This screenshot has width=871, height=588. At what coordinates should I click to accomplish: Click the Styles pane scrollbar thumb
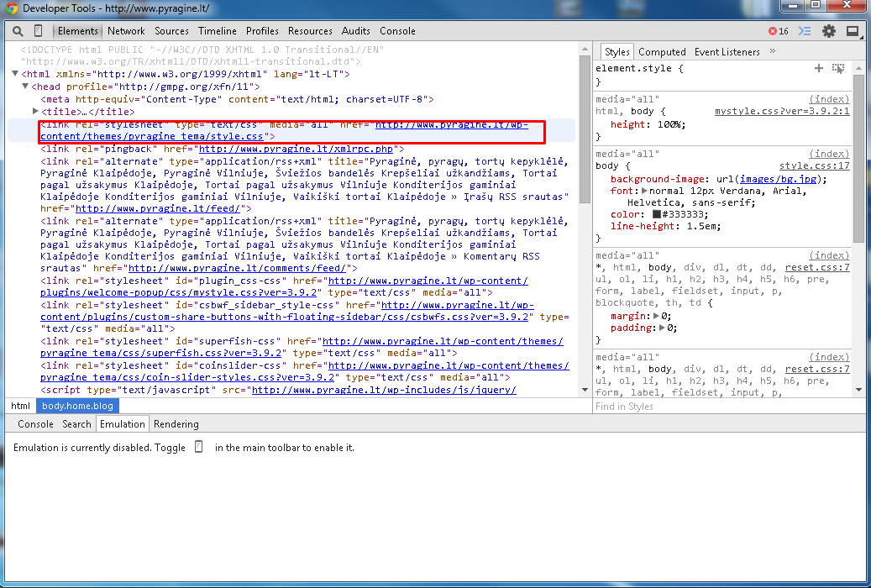click(858, 158)
